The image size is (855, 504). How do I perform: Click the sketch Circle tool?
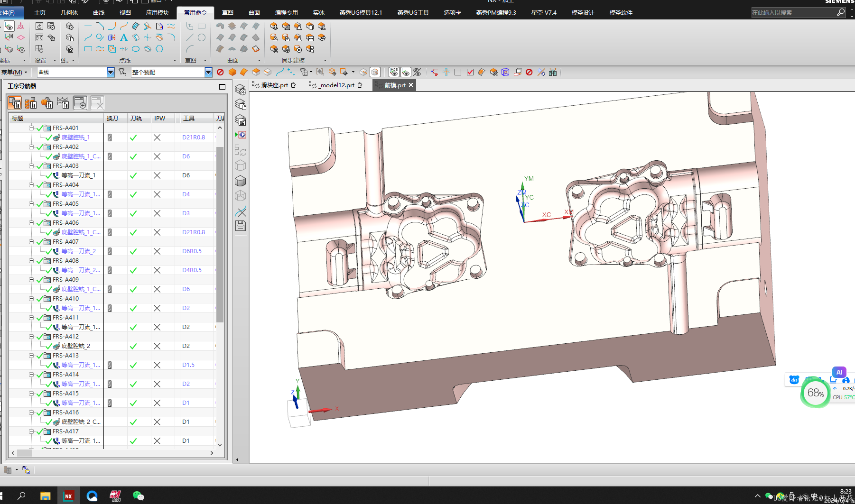[x=202, y=37]
